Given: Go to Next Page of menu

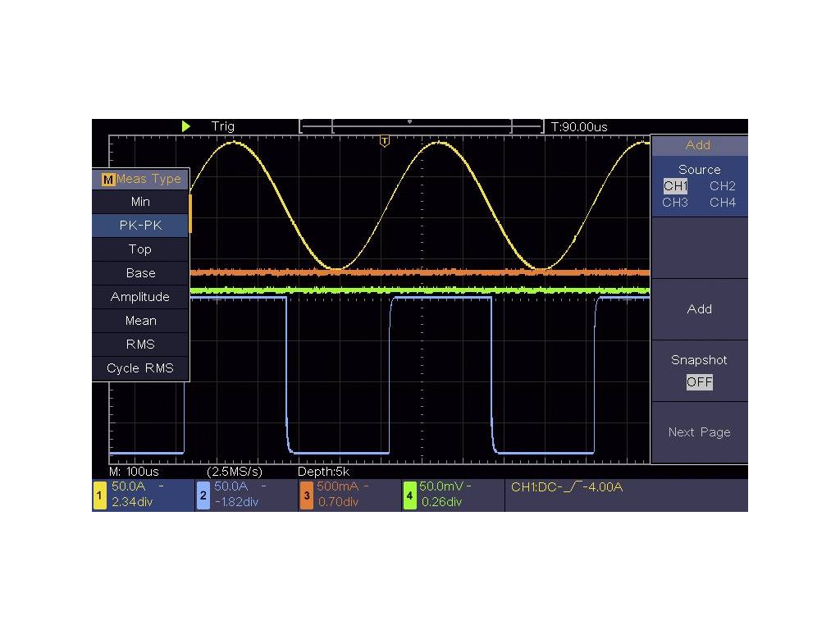Looking at the screenshot, I should [699, 432].
